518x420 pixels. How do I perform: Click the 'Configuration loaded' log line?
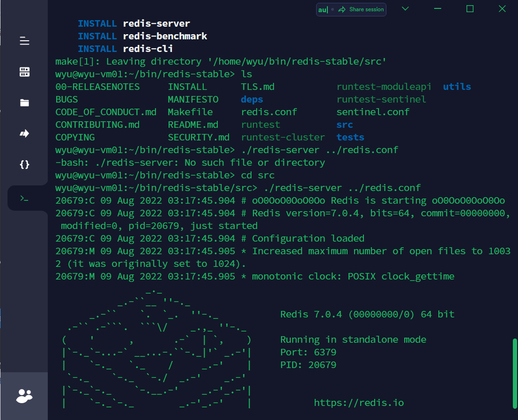[x=210, y=238]
